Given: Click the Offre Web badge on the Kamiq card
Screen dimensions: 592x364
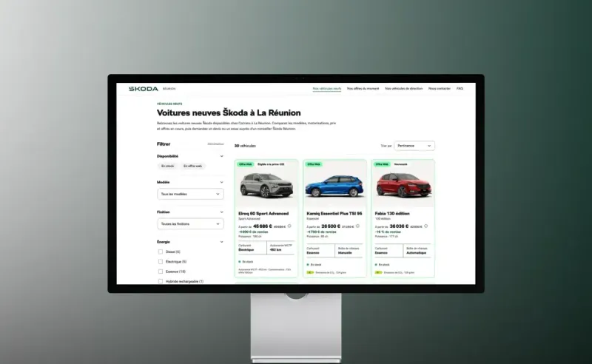Looking at the screenshot, I should pos(314,164).
